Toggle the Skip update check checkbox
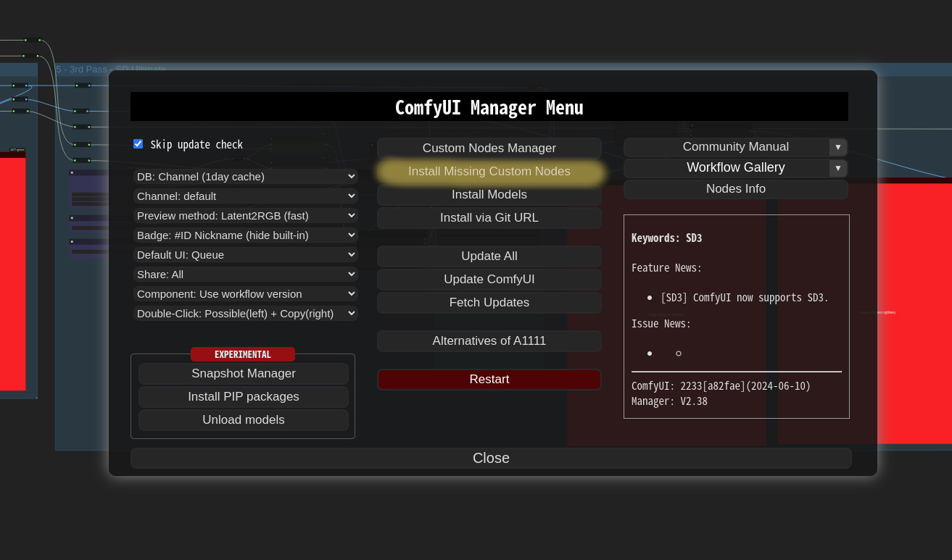This screenshot has height=560, width=952. click(x=138, y=144)
